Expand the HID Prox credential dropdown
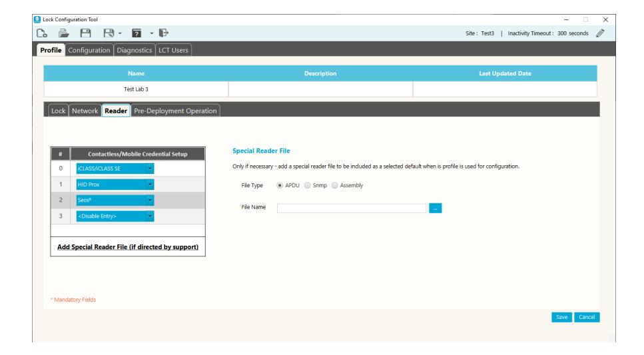Viewport: 644px width, 355px height. coord(150,184)
